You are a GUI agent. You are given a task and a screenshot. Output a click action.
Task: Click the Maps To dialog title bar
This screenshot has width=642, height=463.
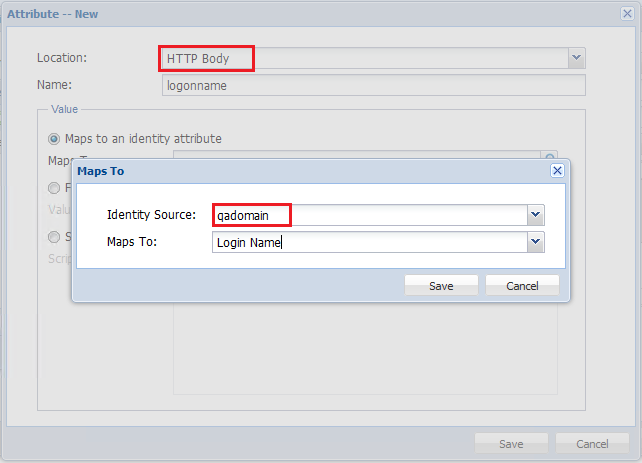click(300, 171)
